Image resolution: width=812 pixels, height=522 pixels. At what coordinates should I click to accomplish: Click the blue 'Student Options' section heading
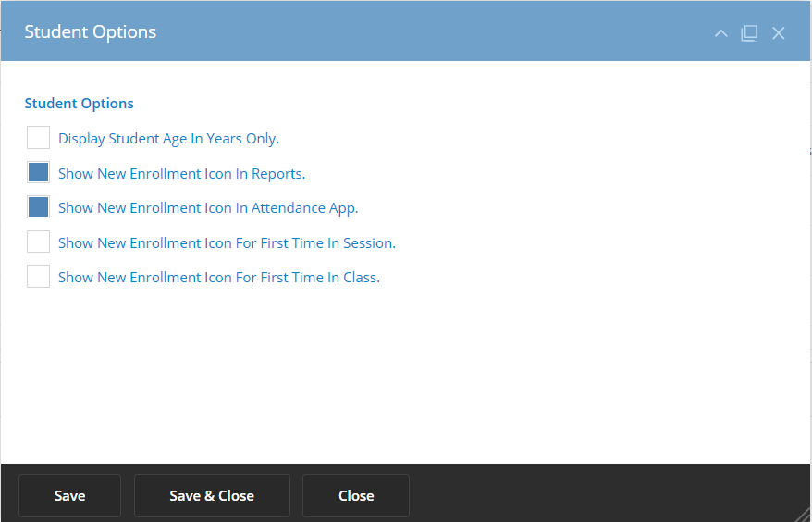coord(80,104)
